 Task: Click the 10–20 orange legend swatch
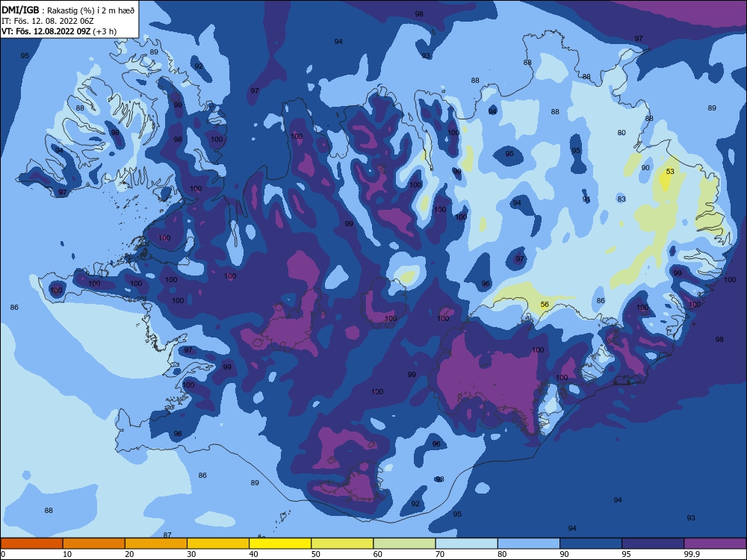[x=94, y=544]
